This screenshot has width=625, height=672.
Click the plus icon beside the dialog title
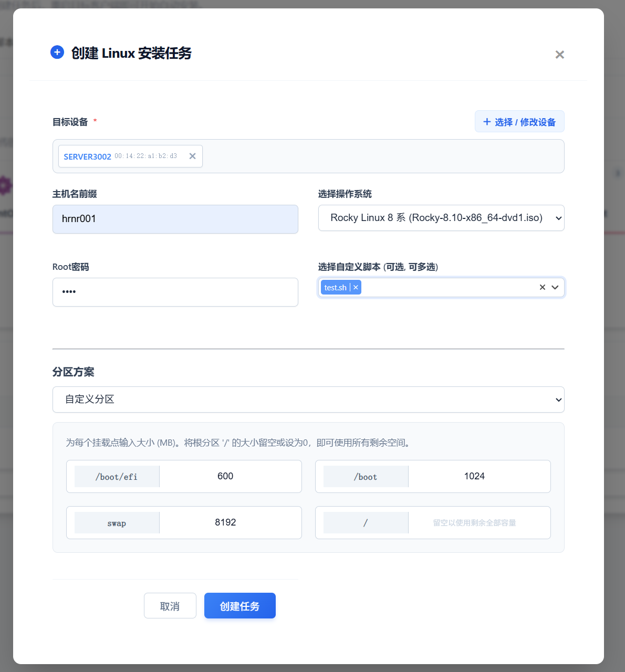pos(57,52)
